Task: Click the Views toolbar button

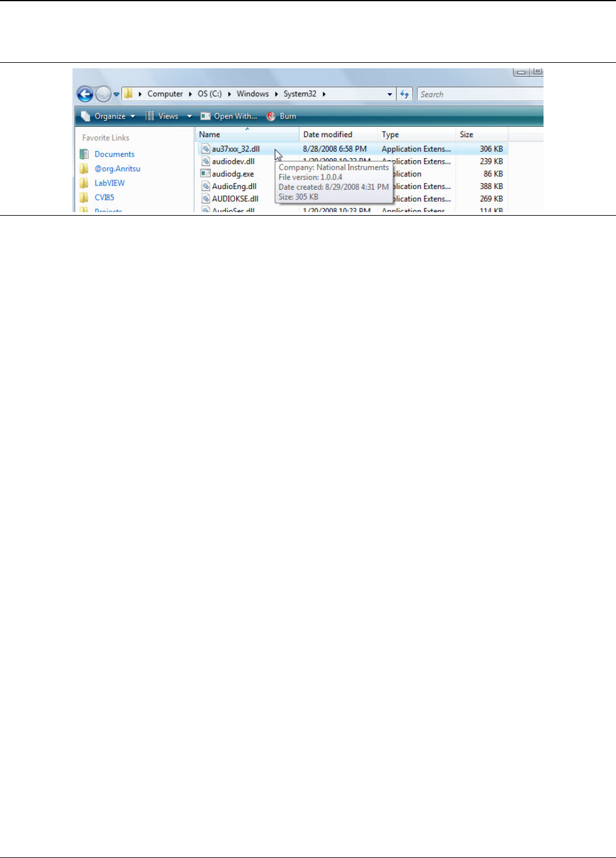Action: [162, 116]
